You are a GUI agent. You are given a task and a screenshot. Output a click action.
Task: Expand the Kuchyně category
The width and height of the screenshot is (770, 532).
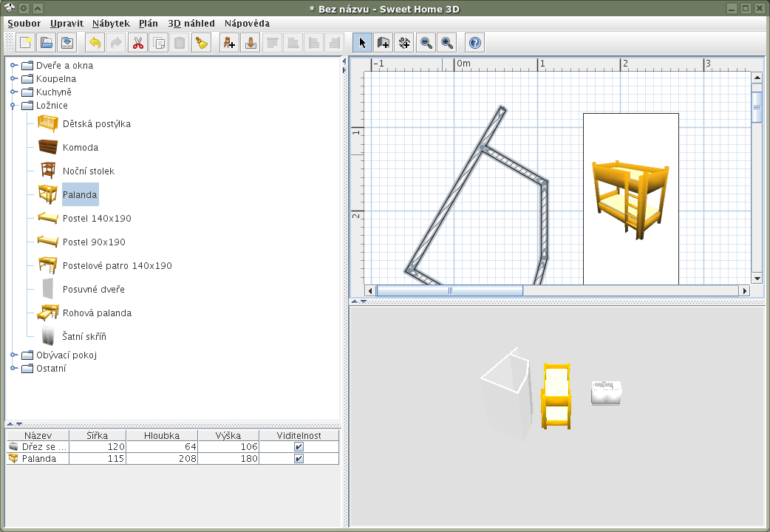(14, 92)
